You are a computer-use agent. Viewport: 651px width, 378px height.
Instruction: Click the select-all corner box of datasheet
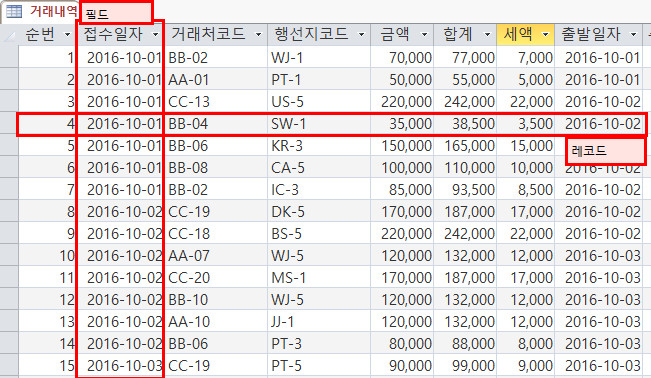[x=9, y=35]
